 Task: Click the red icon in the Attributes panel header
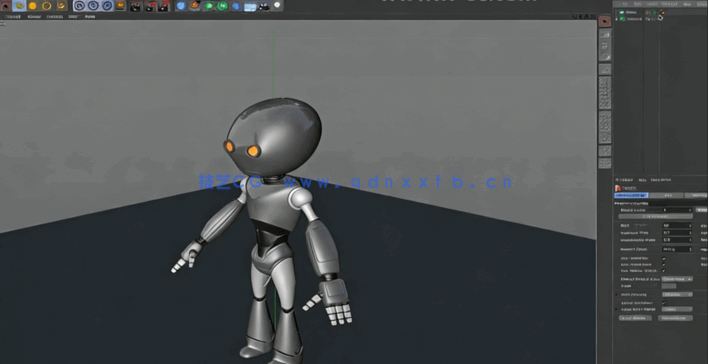pyautogui.click(x=618, y=188)
